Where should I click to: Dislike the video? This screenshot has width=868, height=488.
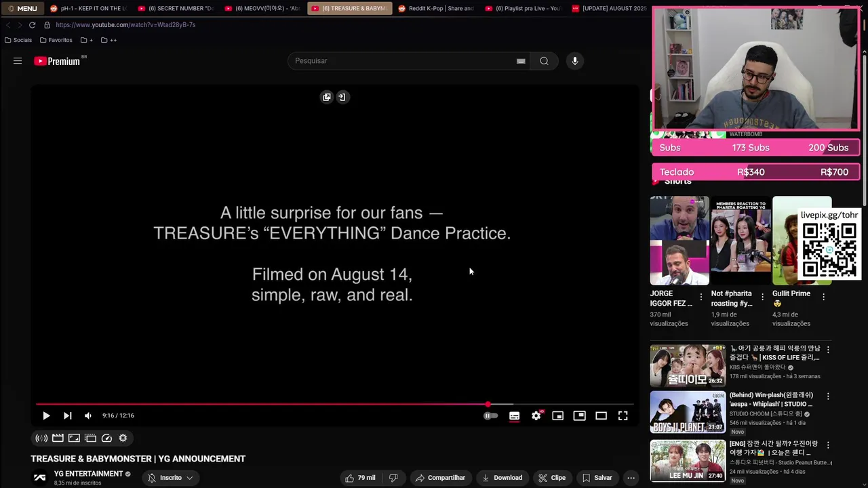pos(393,478)
